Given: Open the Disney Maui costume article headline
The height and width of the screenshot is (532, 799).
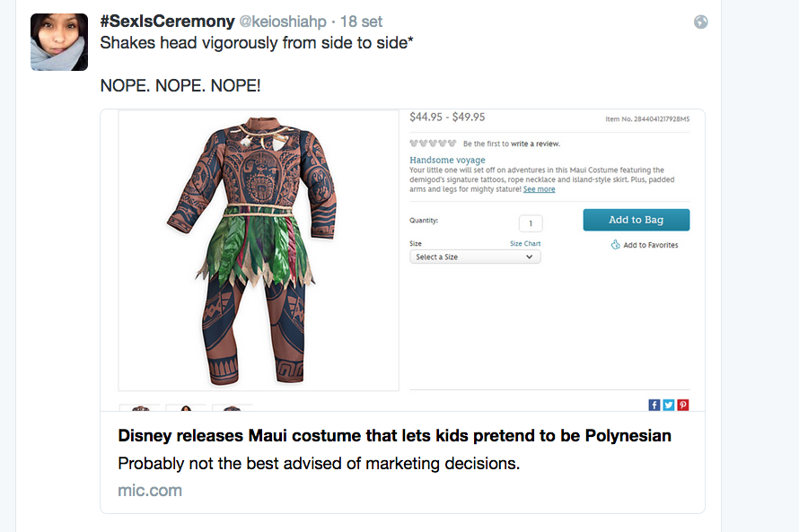Looking at the screenshot, I should pyautogui.click(x=394, y=436).
